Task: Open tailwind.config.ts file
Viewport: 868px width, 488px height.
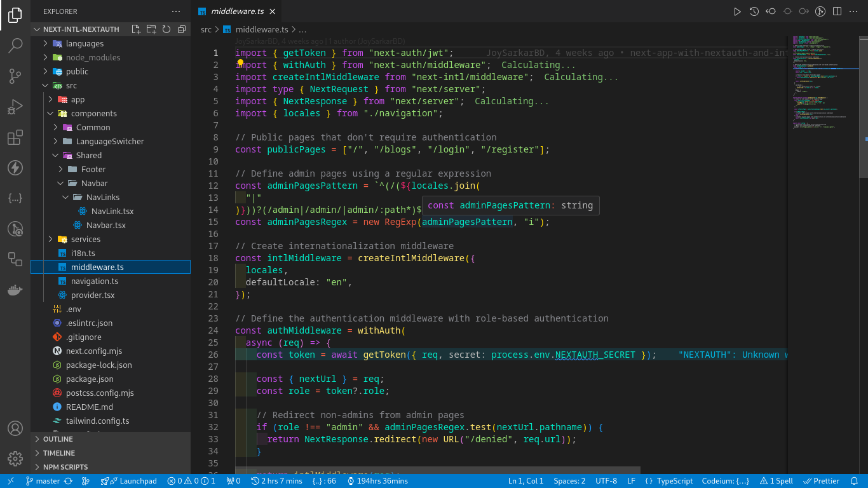Action: pyautogui.click(x=111, y=421)
